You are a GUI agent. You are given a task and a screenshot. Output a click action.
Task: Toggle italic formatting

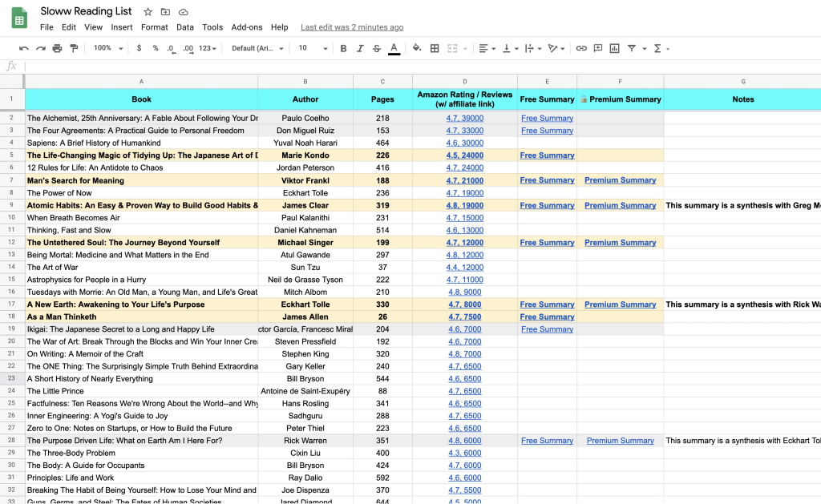pos(360,48)
